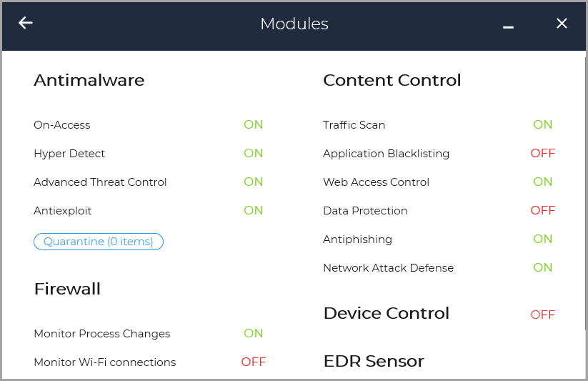Screen dimensions: 588x381
Task: Toggle On-Access status ON
Action: tap(254, 124)
